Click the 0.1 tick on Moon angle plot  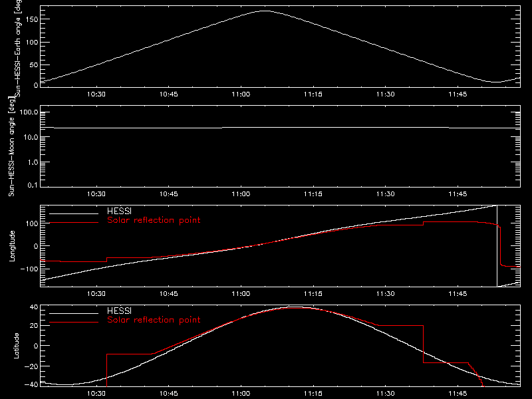pos(33,185)
